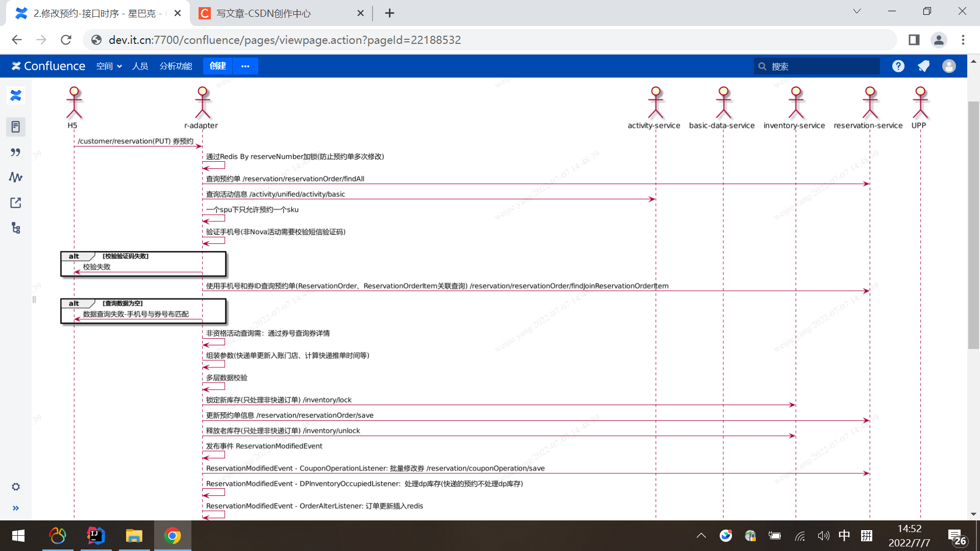Click the Confluence home logo in sidebar
This screenshot has height=551, width=980.
tap(16, 95)
